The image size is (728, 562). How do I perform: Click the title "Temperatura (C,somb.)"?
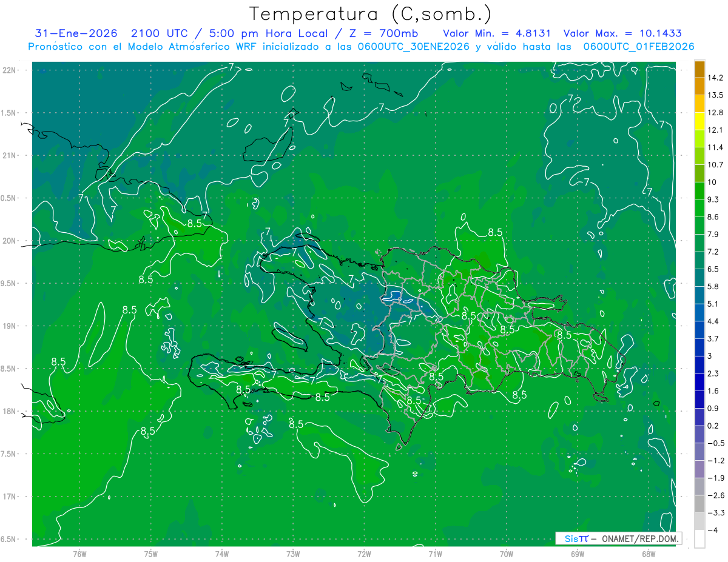pyautogui.click(x=370, y=13)
